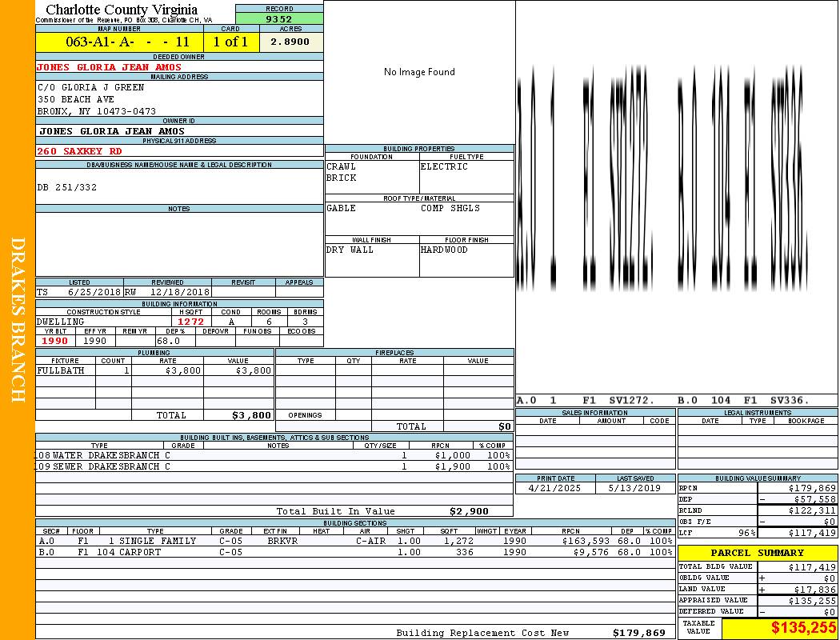Click the LEGAL INSTRUMENTS header
The height and width of the screenshot is (640, 840).
pos(758,412)
